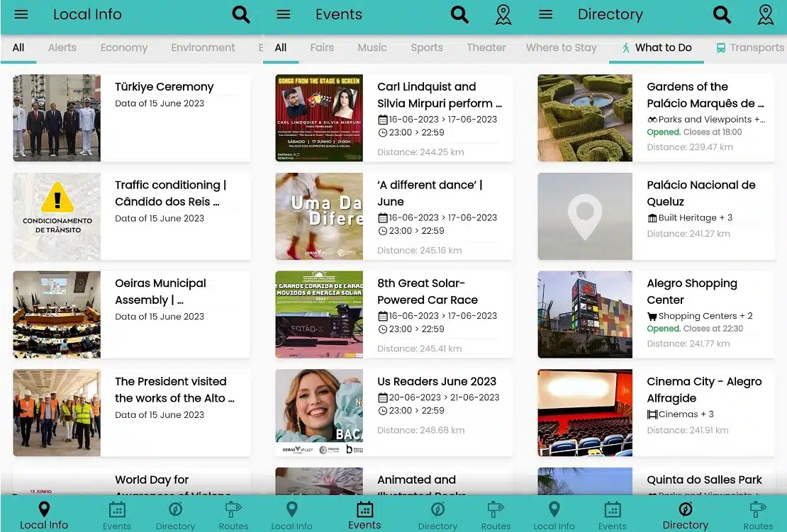Tap traffic warning Condicionamento de Trânsito thumbnail

pyautogui.click(x=57, y=216)
